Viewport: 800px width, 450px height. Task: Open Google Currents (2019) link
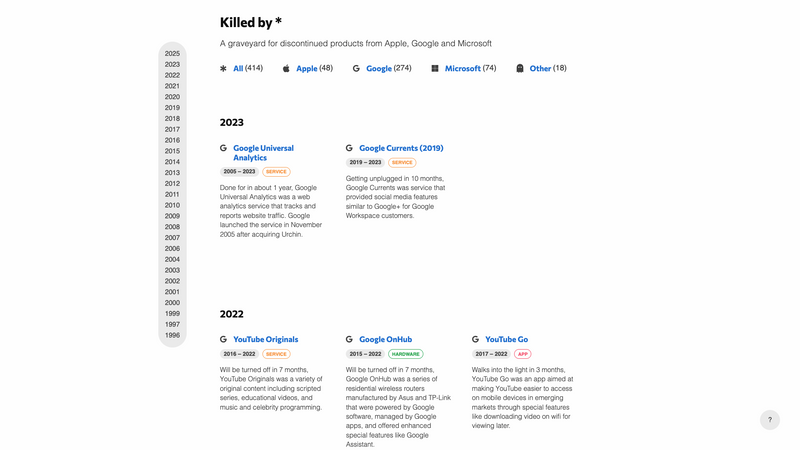[x=401, y=148]
